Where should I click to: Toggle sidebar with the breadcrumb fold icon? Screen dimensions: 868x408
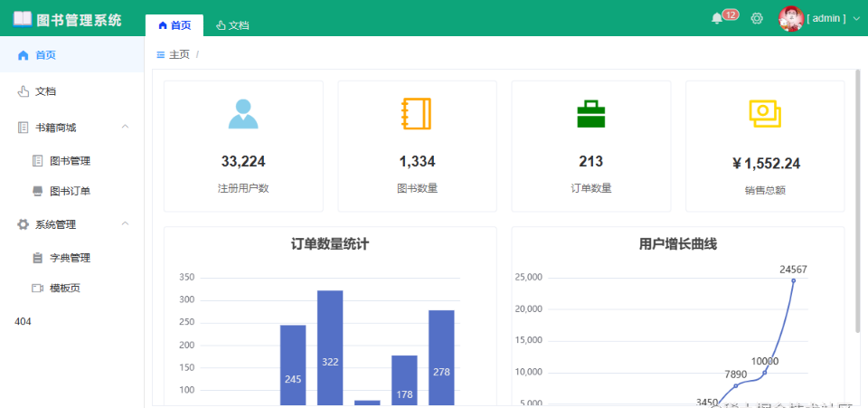click(161, 55)
